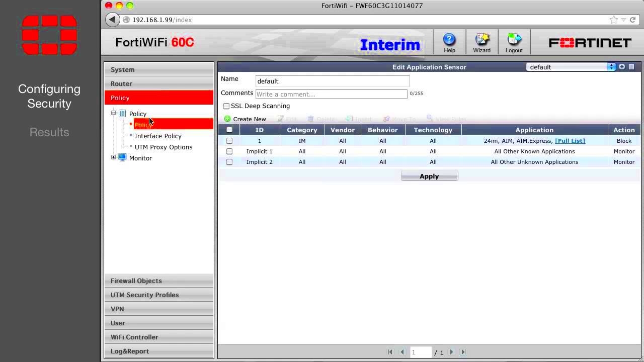Expand the Monitor tree node
The height and width of the screenshot is (362, 644).
point(113,157)
